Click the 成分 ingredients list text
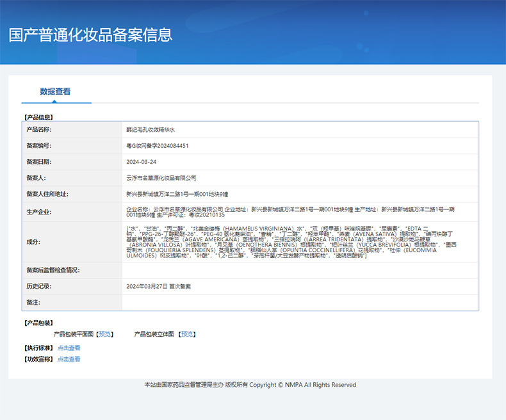 coord(291,242)
